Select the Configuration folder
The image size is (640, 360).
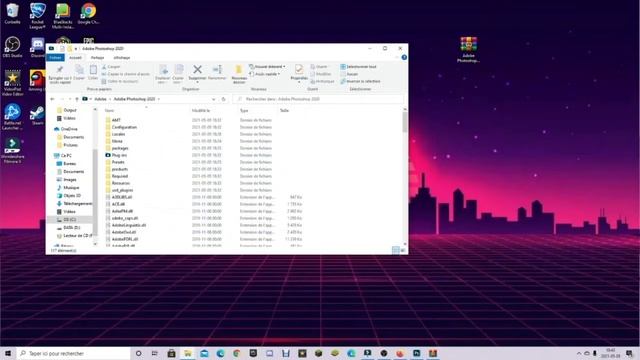pos(124,127)
